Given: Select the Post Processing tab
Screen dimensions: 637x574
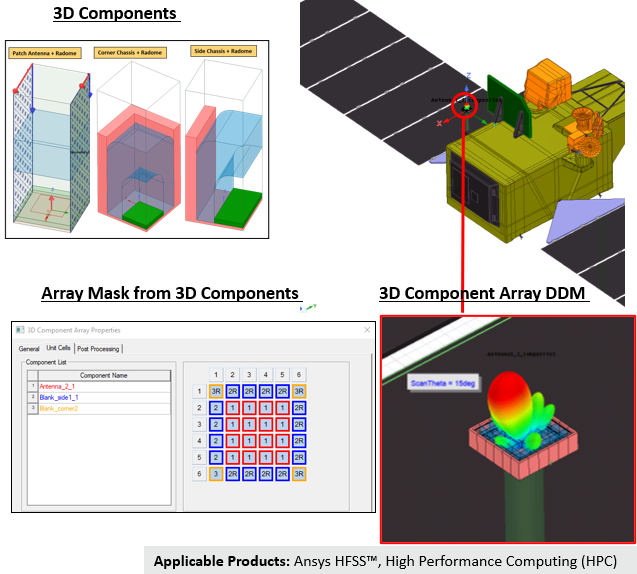Looking at the screenshot, I should [x=98, y=349].
